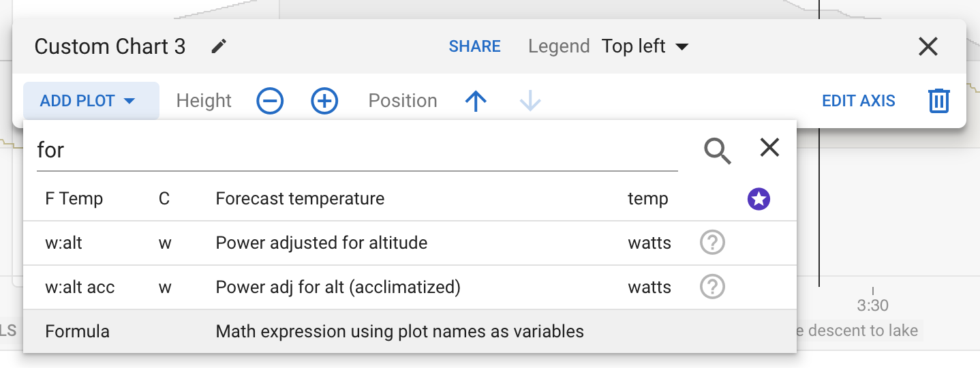The image size is (980, 368).
Task: Show help for Power adjusted for altitude
Action: coord(712,243)
